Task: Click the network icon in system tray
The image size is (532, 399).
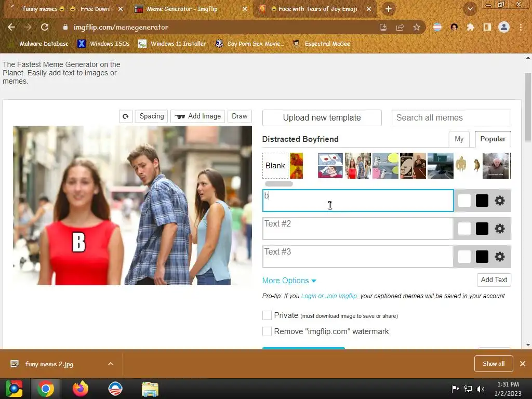Action: (468, 389)
